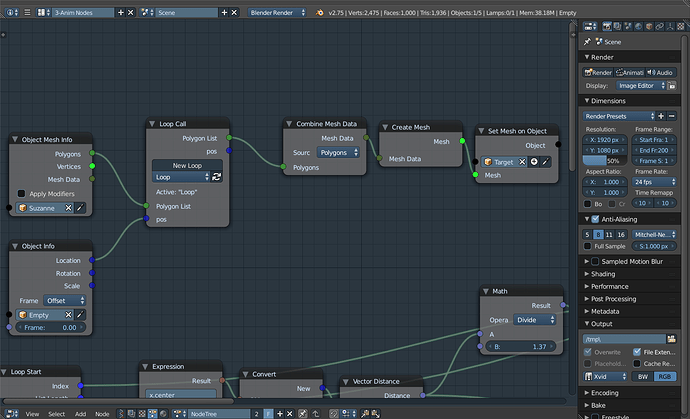Viewport: 690px width, 419px height.
Task: Select the Constraints properties tab icon
Action: click(x=660, y=26)
